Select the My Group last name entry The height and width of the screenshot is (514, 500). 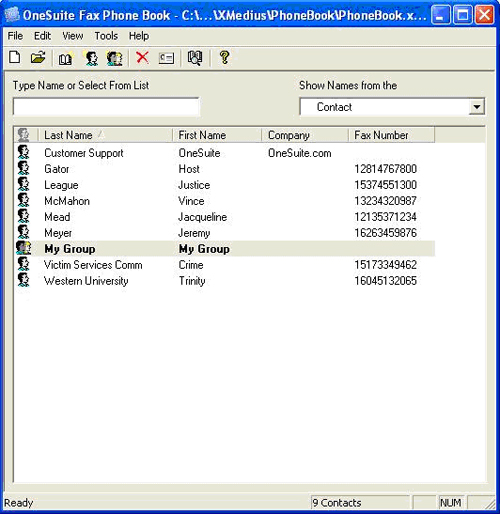pyautogui.click(x=70, y=249)
